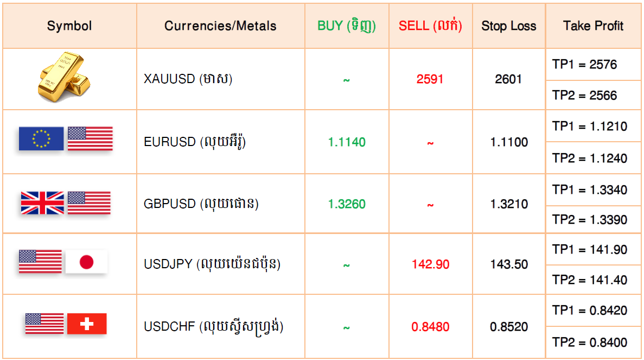Viewport: 644px width, 360px height.
Task: Click the US flag in USDJPY row
Action: [40, 262]
